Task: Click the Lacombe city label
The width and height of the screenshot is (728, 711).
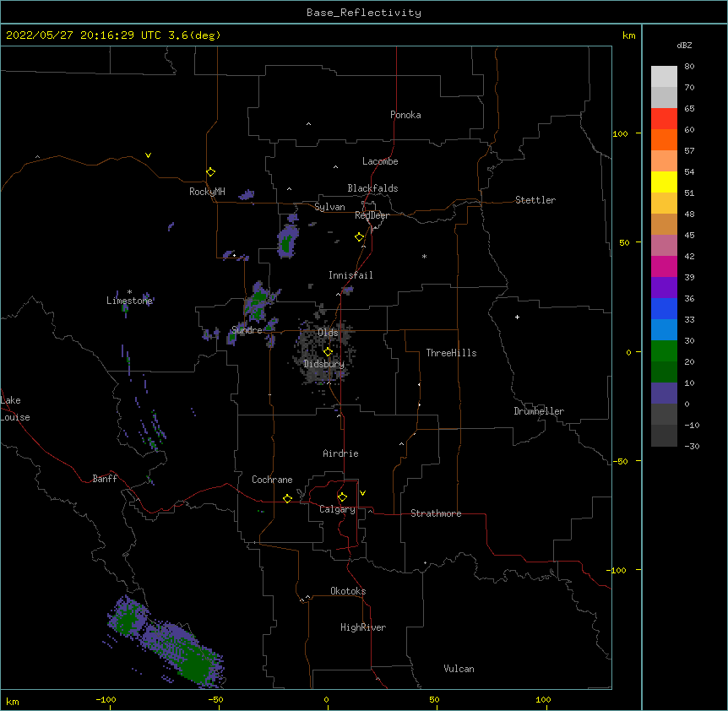Action: click(x=380, y=161)
